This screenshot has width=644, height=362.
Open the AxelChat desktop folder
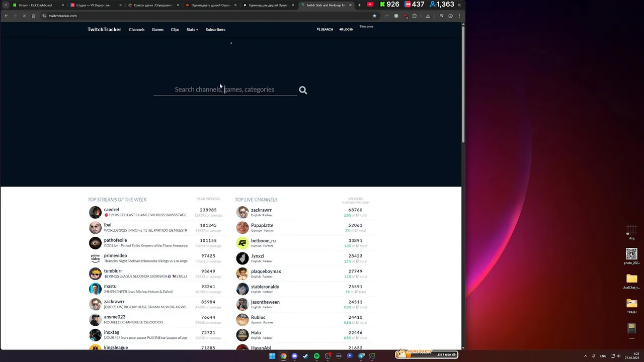631,281
